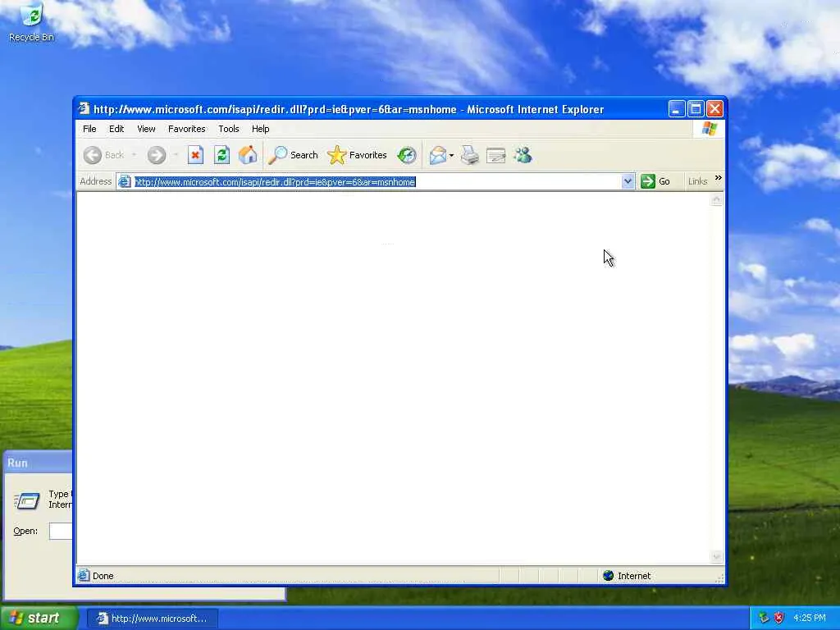The image size is (840, 630).
Task: Open the View menu
Action: pos(146,129)
